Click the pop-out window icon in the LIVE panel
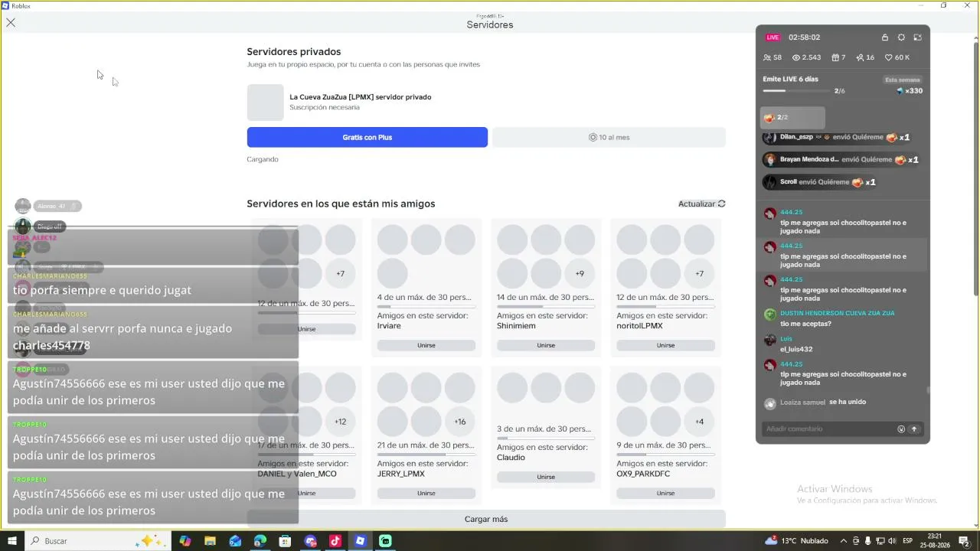This screenshot has width=980, height=551. [917, 37]
